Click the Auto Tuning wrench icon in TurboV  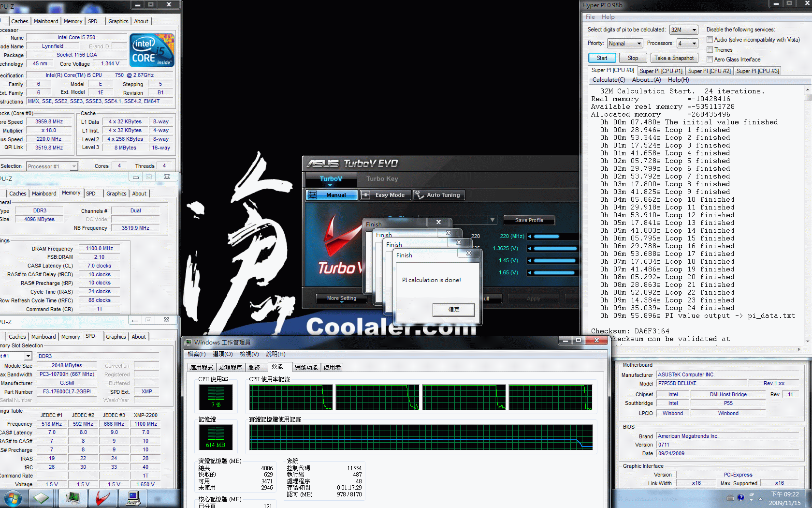point(419,195)
